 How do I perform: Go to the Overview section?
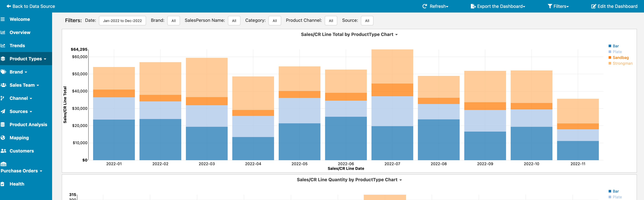click(20, 32)
